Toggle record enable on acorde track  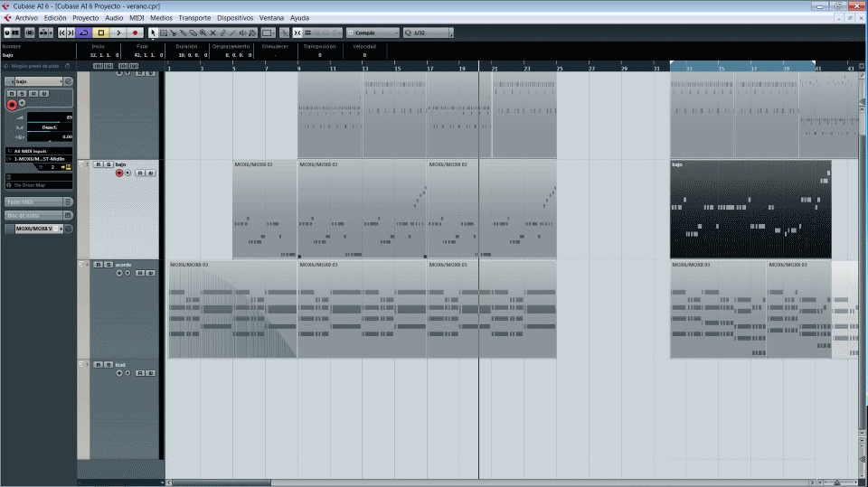point(119,274)
